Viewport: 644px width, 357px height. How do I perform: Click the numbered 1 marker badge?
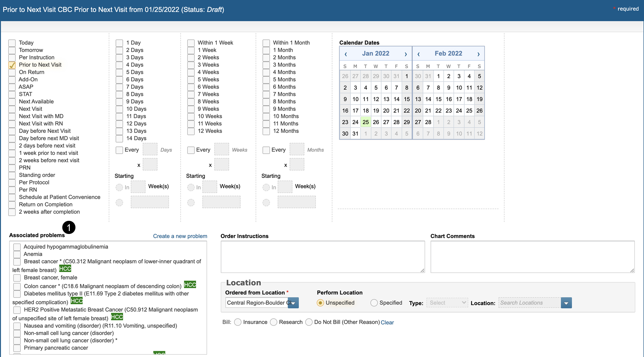[69, 227]
